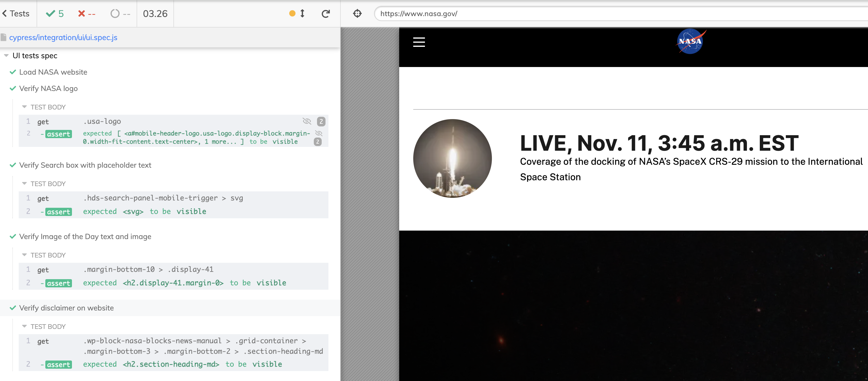Click the reload tests icon

[x=325, y=14]
